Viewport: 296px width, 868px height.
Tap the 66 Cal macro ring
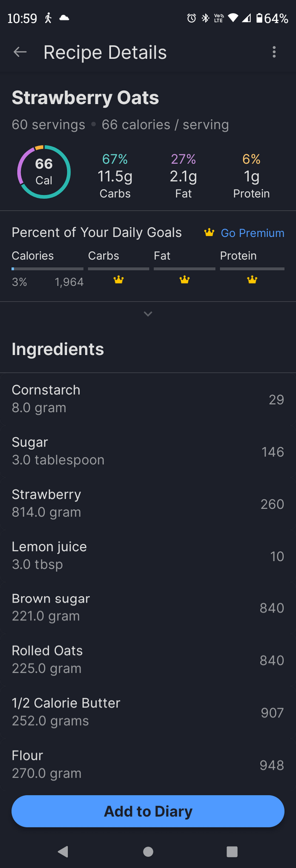[44, 172]
